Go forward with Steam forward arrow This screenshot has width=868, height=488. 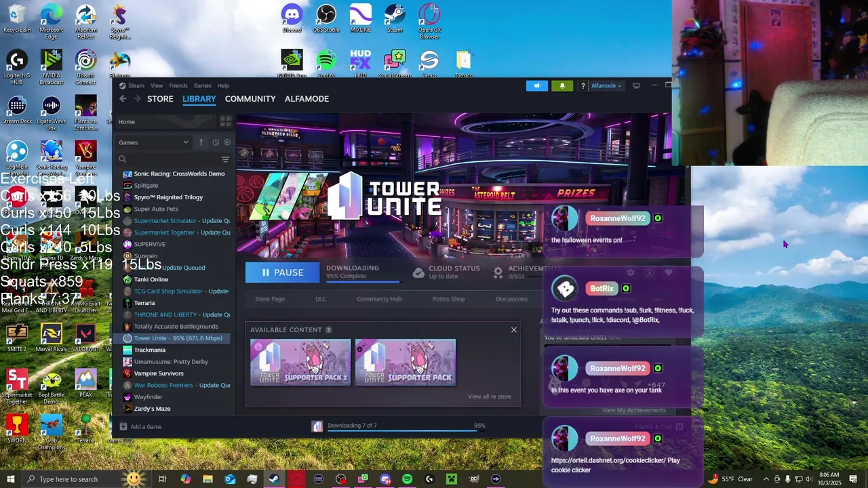click(138, 99)
